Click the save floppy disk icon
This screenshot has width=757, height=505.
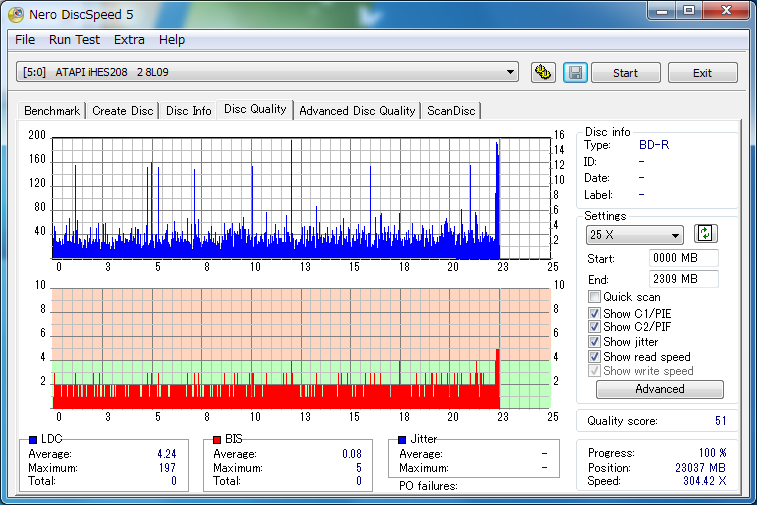pos(575,73)
